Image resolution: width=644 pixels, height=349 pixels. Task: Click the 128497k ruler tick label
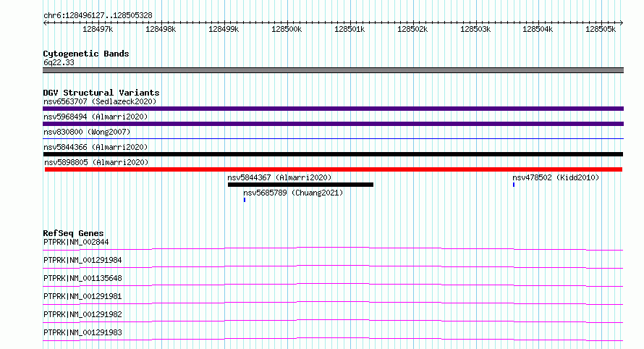click(x=98, y=29)
